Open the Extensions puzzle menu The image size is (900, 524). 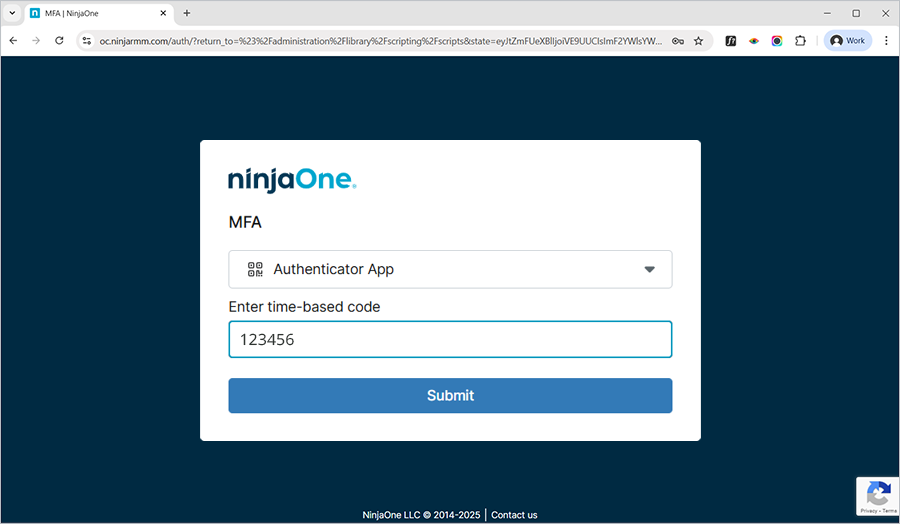800,41
